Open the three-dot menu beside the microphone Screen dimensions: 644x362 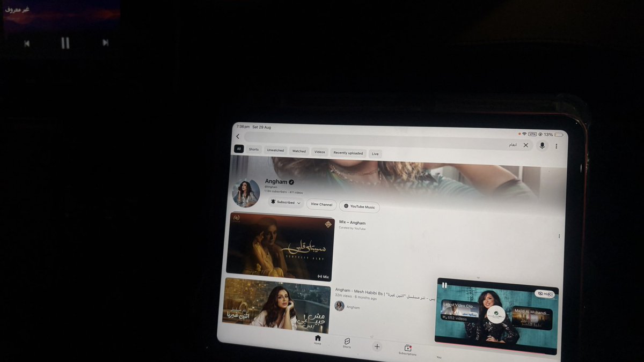[557, 146]
